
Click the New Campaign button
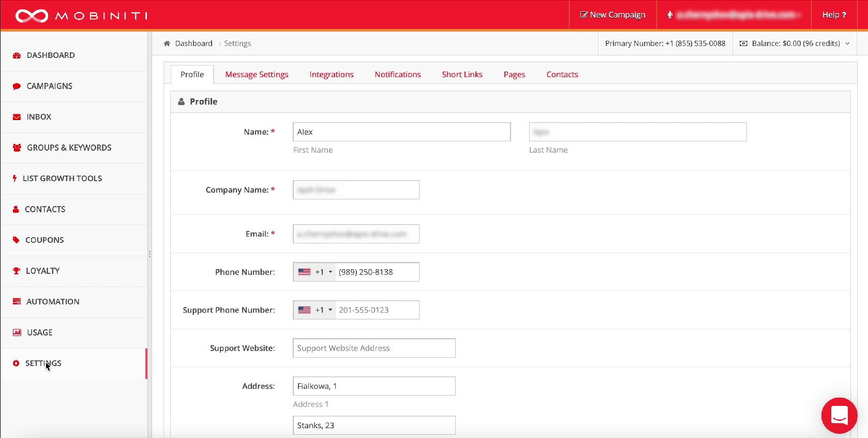612,14
